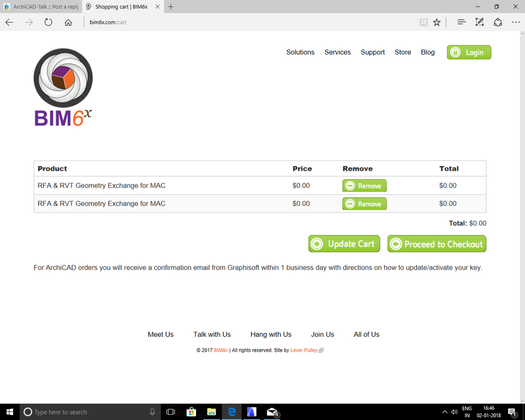
Task: Click the volume speaker icon
Action: click(455, 412)
